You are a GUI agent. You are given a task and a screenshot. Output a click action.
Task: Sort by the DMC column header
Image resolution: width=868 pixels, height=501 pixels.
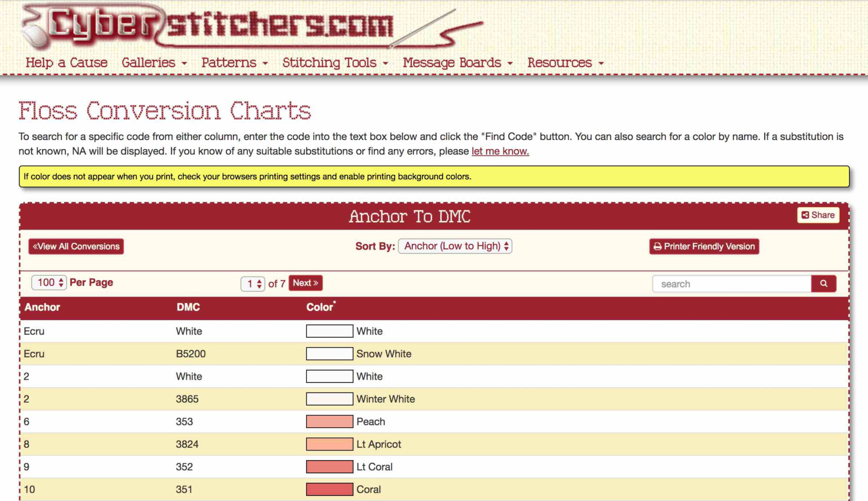tap(188, 307)
